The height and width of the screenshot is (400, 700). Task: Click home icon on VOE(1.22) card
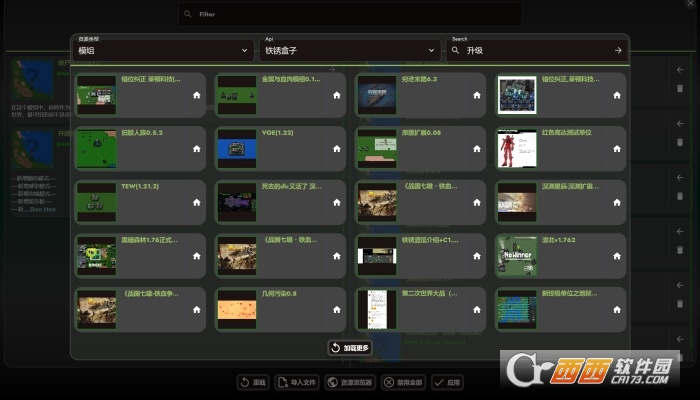pos(336,148)
